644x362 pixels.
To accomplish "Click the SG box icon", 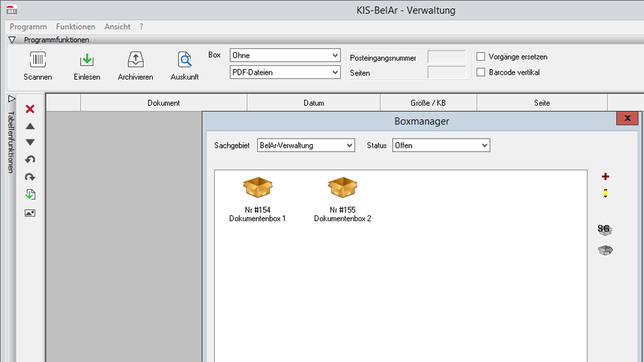I will 605,230.
